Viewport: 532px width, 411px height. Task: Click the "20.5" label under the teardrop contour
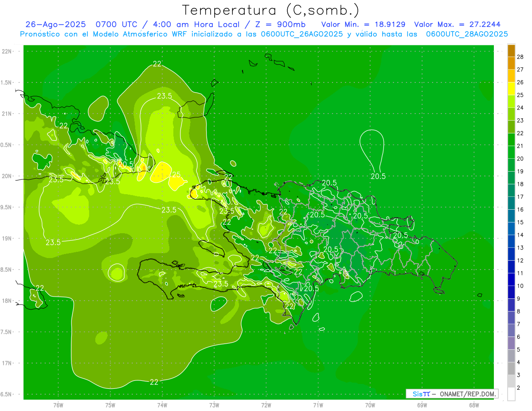pyautogui.click(x=378, y=176)
